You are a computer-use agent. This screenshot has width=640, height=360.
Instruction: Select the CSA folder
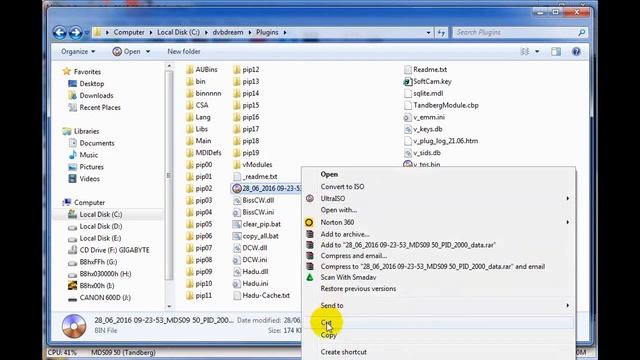198,105
